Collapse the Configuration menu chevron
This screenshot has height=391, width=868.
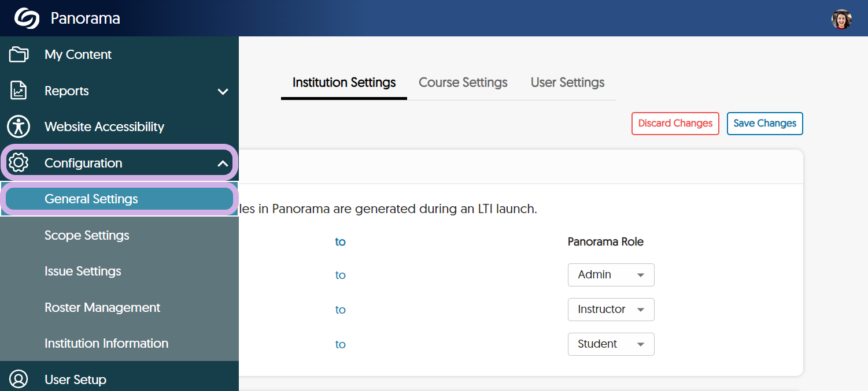pyautogui.click(x=223, y=163)
